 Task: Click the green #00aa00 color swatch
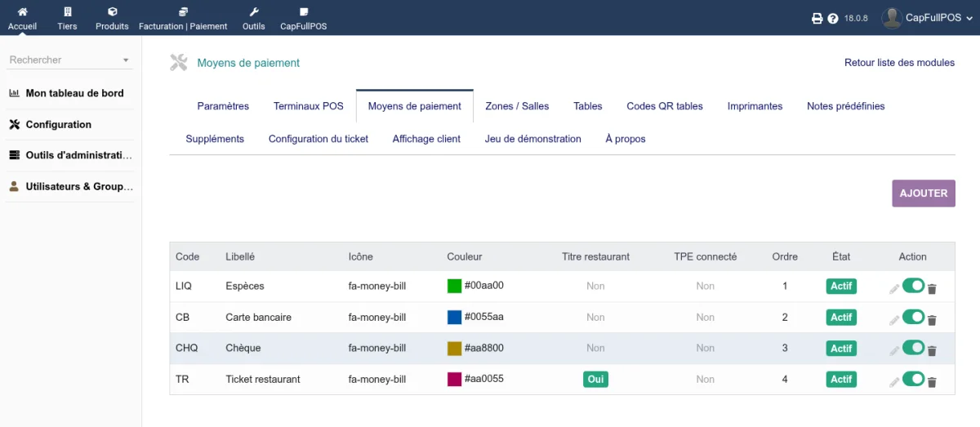coord(455,286)
